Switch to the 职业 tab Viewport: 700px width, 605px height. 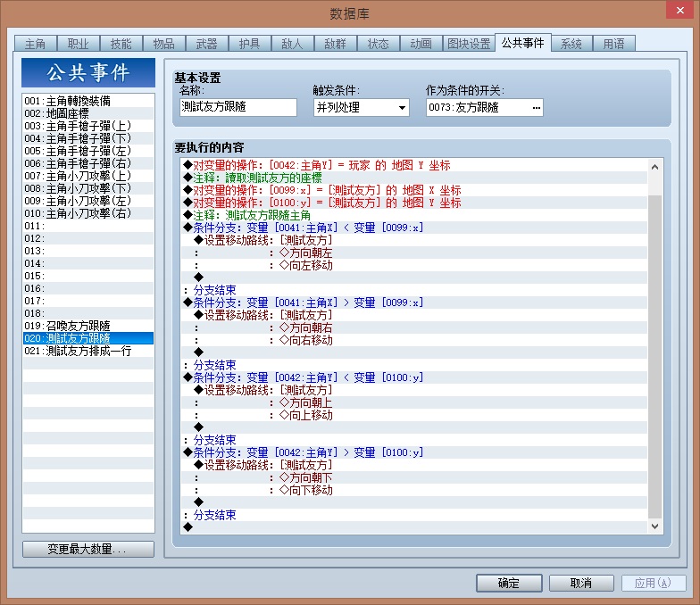click(x=79, y=44)
